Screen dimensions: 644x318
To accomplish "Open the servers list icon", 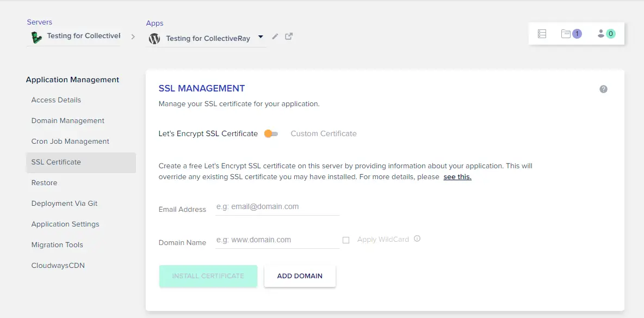I will coord(542,34).
